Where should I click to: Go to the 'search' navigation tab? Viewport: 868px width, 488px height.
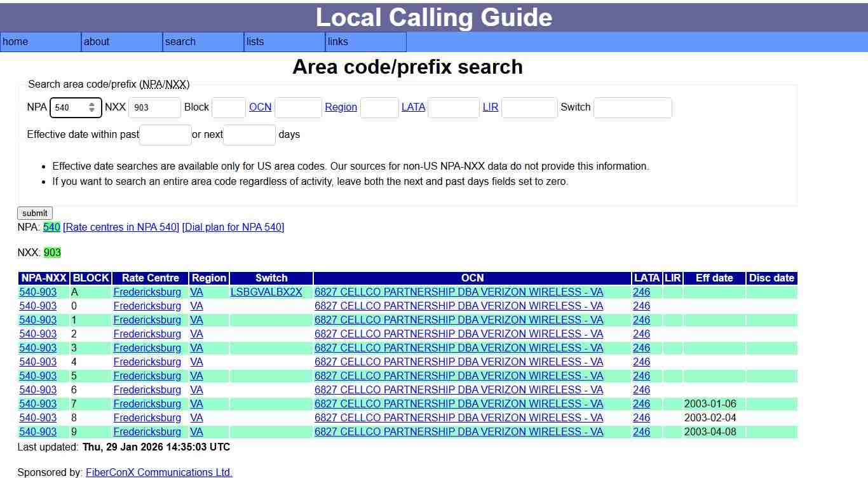point(180,42)
